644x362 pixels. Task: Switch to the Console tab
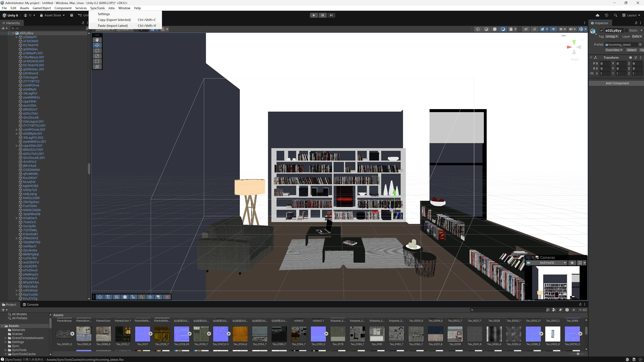pyautogui.click(x=31, y=305)
